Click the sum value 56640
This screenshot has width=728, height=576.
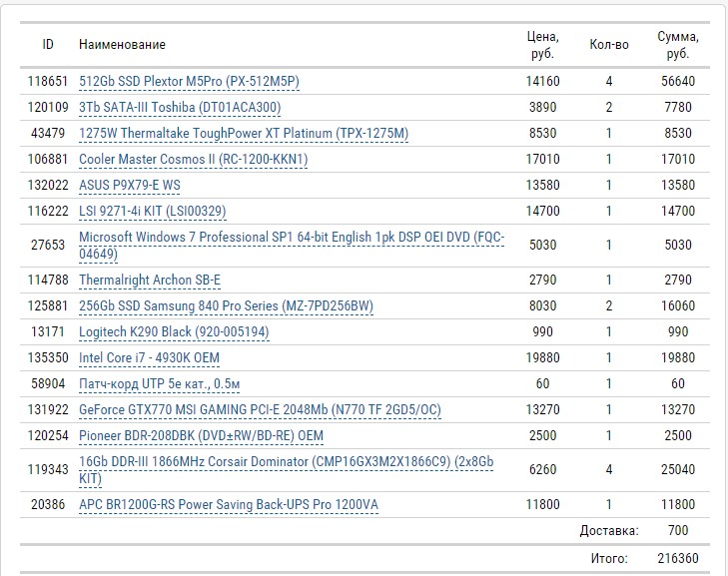point(678,81)
